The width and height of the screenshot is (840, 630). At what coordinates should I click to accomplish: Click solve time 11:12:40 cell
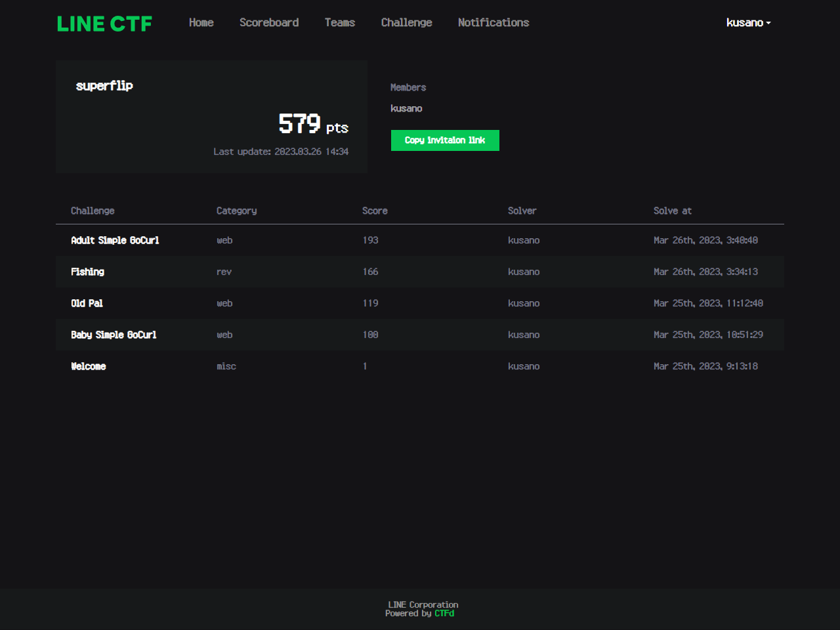708,303
